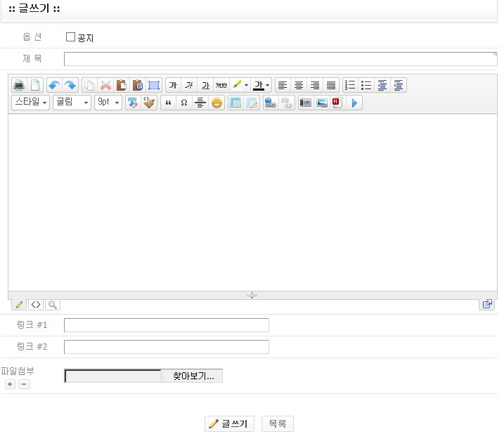The image size is (504, 434).
Task: Justify text alignment
Action: coord(331,85)
